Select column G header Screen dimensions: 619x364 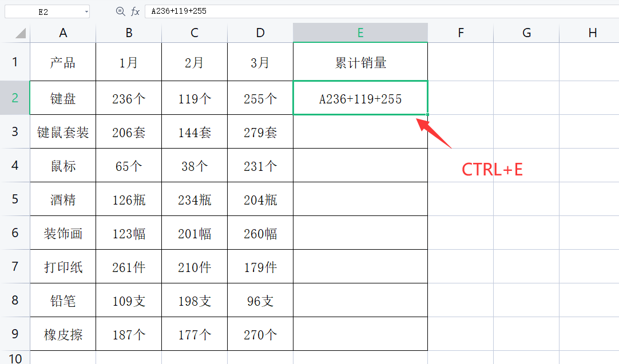click(526, 33)
